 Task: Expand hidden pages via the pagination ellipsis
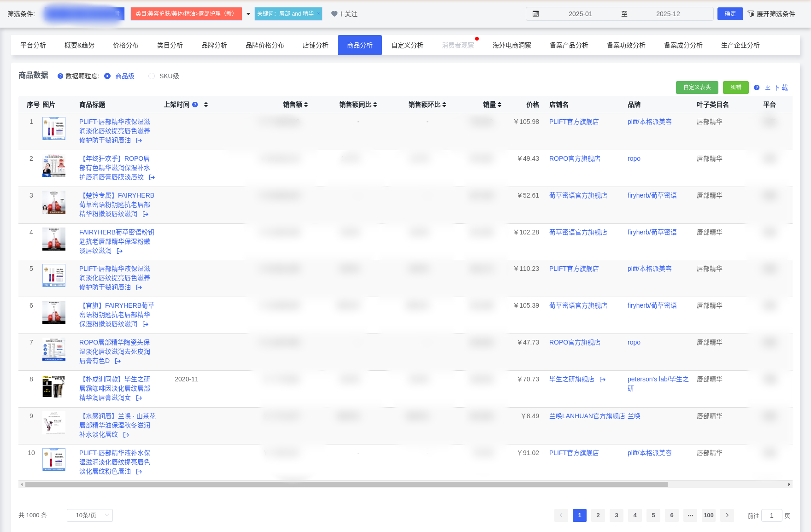(x=690, y=515)
